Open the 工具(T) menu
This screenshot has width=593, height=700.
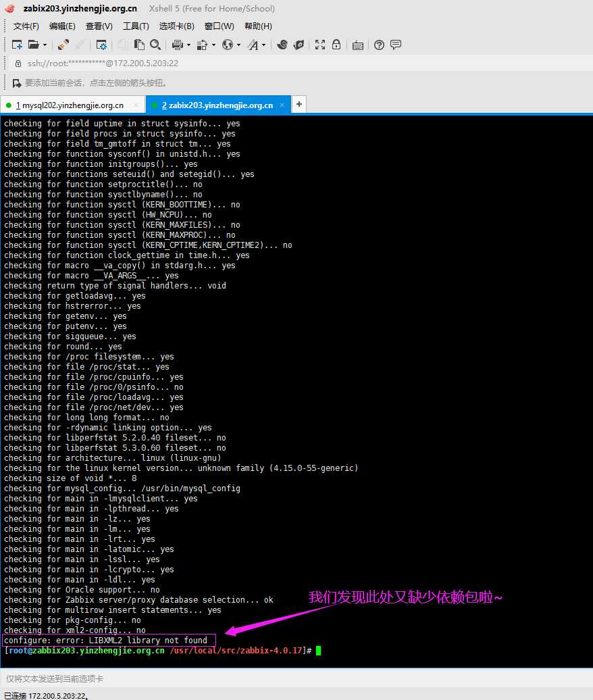[x=136, y=26]
